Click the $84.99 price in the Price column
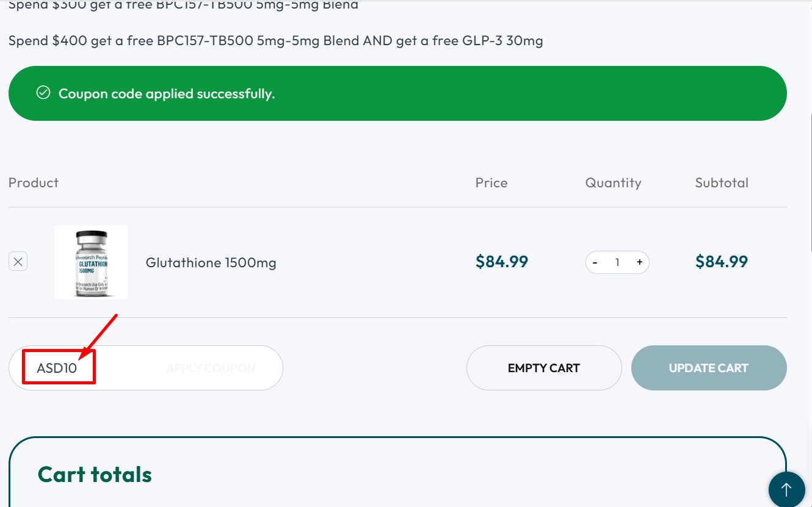 click(x=502, y=261)
